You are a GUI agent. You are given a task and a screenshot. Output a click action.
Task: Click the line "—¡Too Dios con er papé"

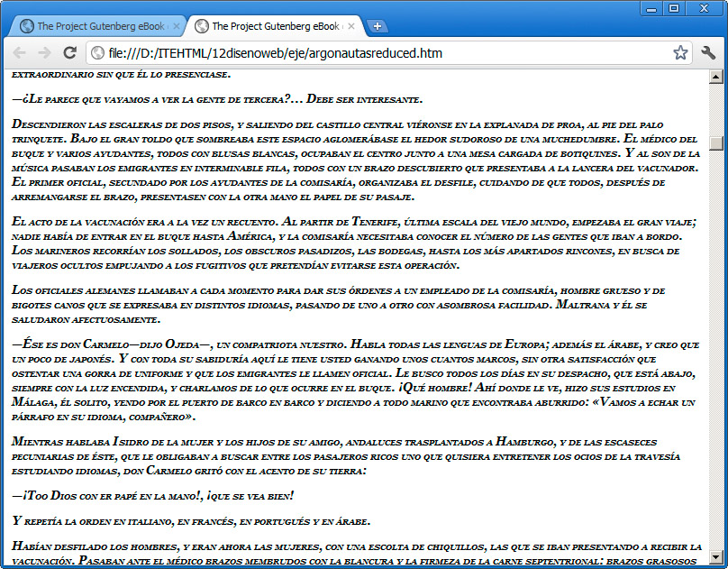pyautogui.click(x=153, y=496)
